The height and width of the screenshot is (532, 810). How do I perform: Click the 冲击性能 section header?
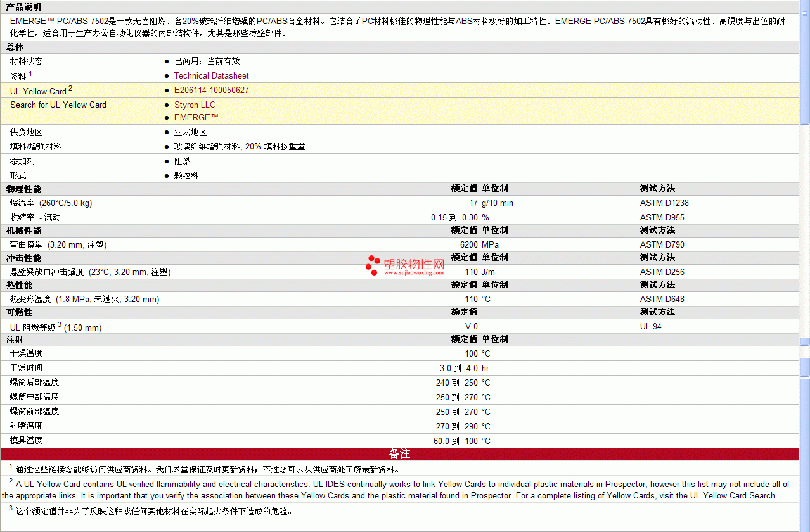(23, 258)
